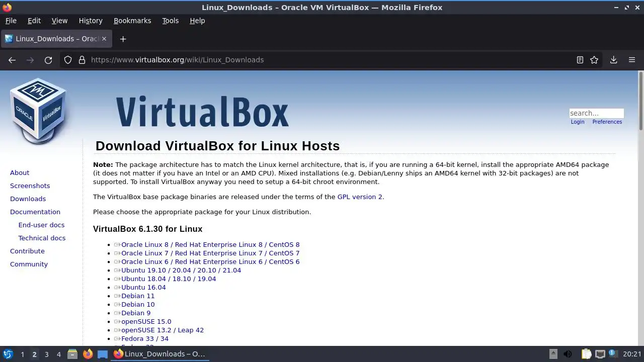Open the View menu

pos(59,21)
